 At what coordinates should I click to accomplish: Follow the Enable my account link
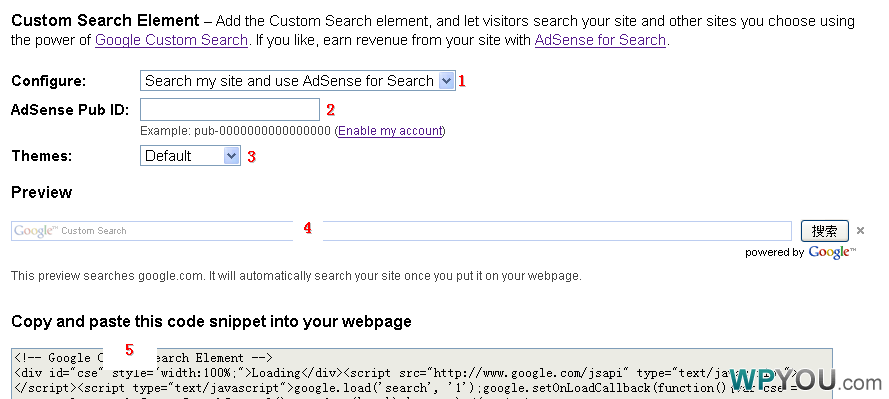point(390,131)
